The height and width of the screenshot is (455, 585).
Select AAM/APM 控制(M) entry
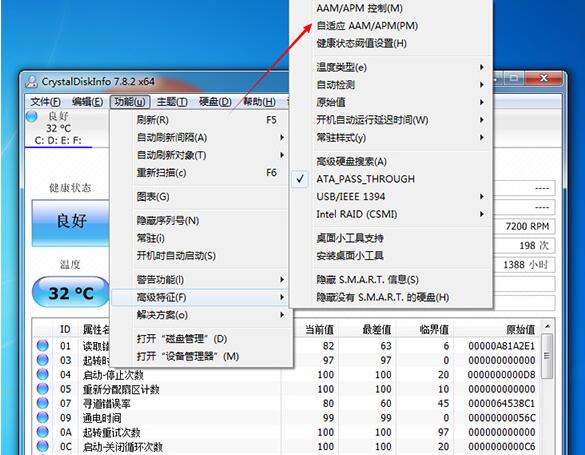click(391, 8)
